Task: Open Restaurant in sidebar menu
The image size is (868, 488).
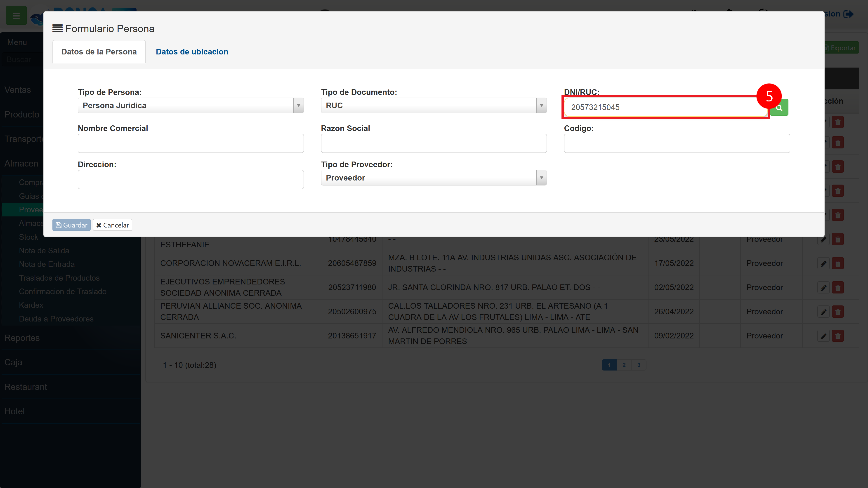Action: pyautogui.click(x=26, y=387)
